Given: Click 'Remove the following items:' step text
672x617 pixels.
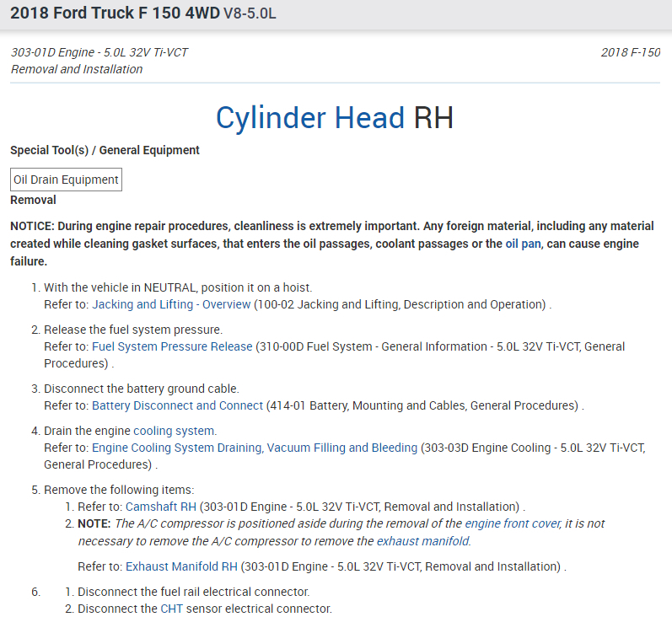Looking at the screenshot, I should tap(119, 490).
